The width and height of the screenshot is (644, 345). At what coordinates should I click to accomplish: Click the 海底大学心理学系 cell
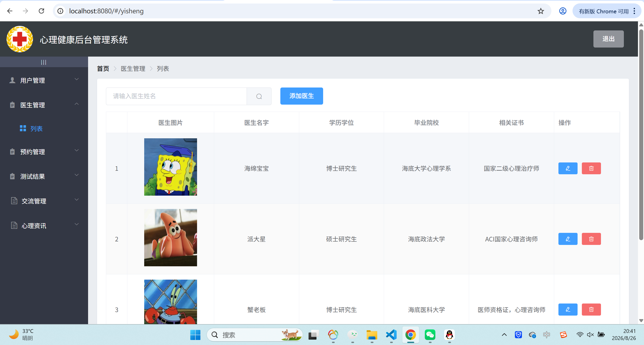[426, 168]
